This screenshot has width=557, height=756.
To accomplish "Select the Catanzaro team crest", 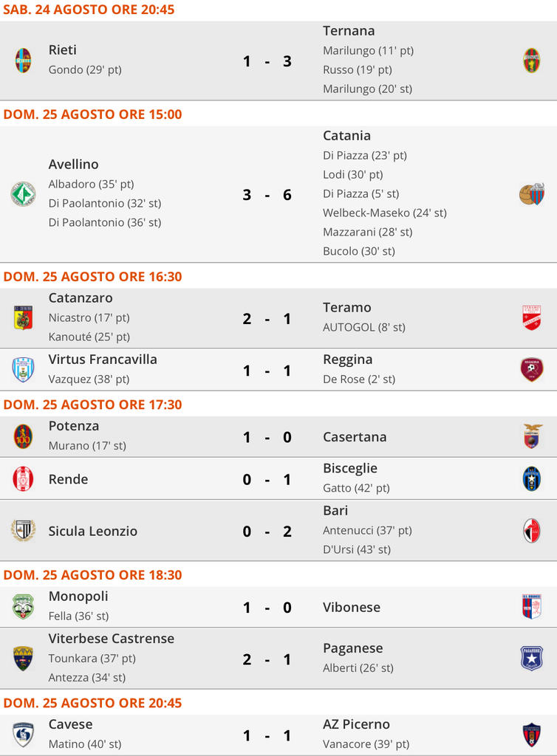I will 23,318.
